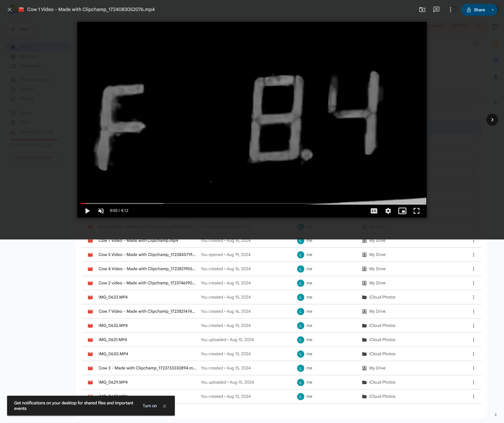Unmute the video audio
This screenshot has width=504, height=423.
[101, 211]
